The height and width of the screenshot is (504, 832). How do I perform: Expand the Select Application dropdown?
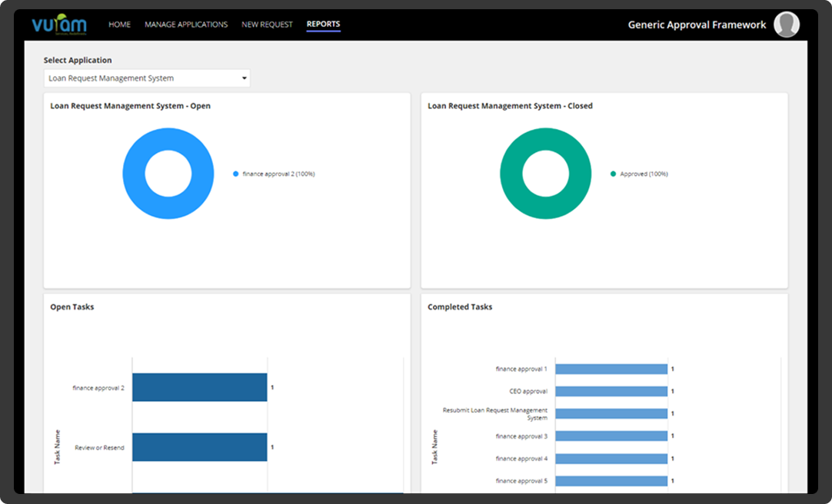pyautogui.click(x=146, y=78)
